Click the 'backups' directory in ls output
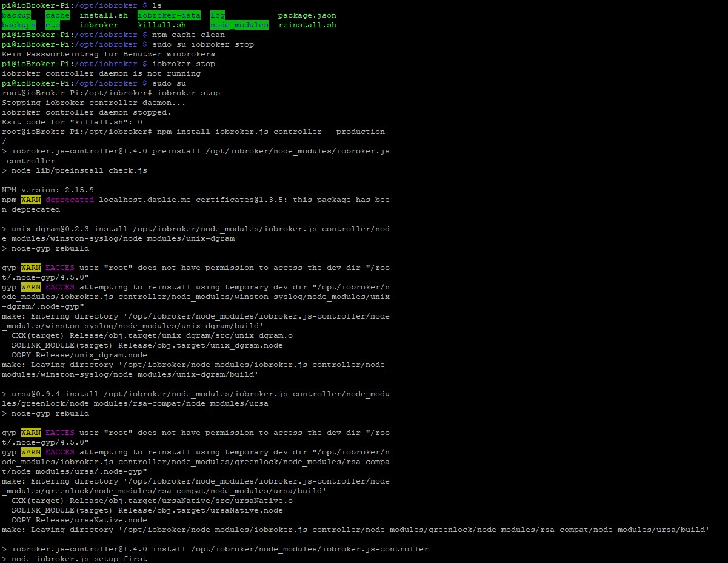The width and height of the screenshot is (728, 563). pyautogui.click(x=19, y=25)
